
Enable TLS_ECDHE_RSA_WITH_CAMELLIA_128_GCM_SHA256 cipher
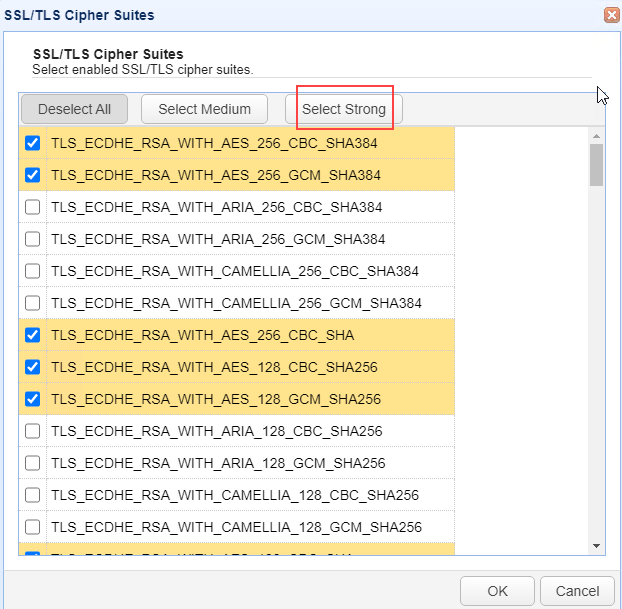[x=33, y=527]
